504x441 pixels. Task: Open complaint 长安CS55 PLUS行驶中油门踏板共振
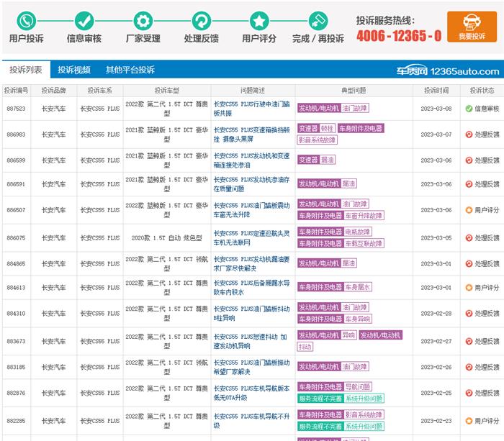[252, 109]
